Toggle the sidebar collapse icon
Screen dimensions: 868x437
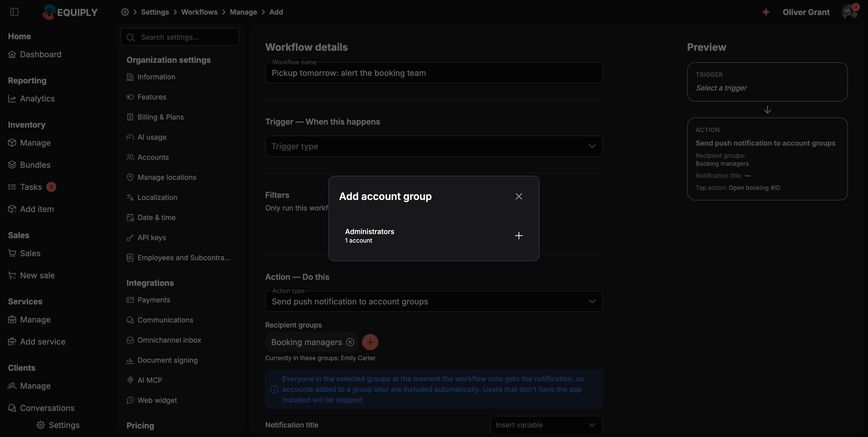click(14, 12)
